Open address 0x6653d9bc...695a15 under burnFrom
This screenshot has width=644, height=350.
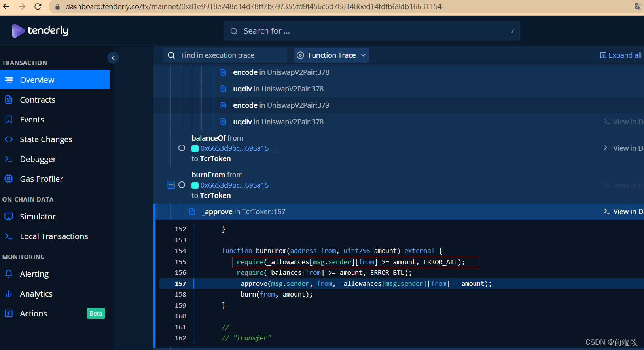coord(234,185)
